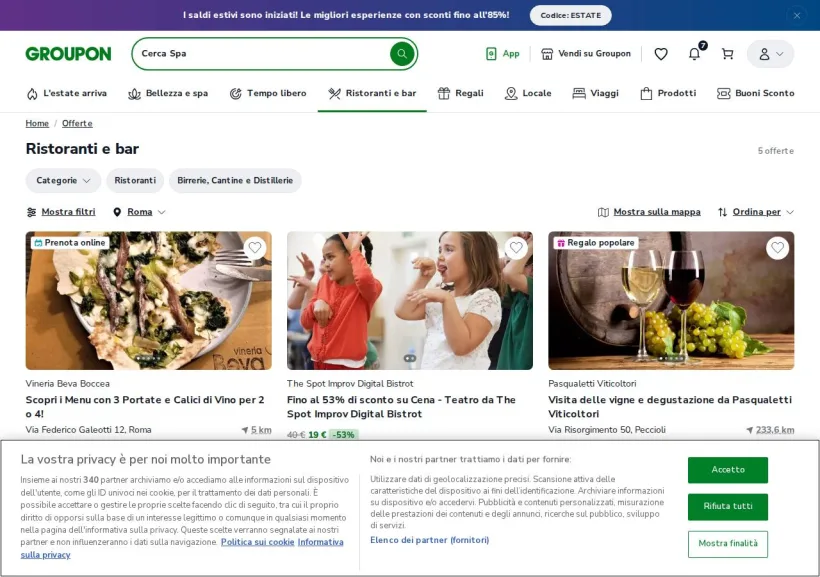The image size is (820, 577).
Task: Click the Groupon logo
Action: 69,53
